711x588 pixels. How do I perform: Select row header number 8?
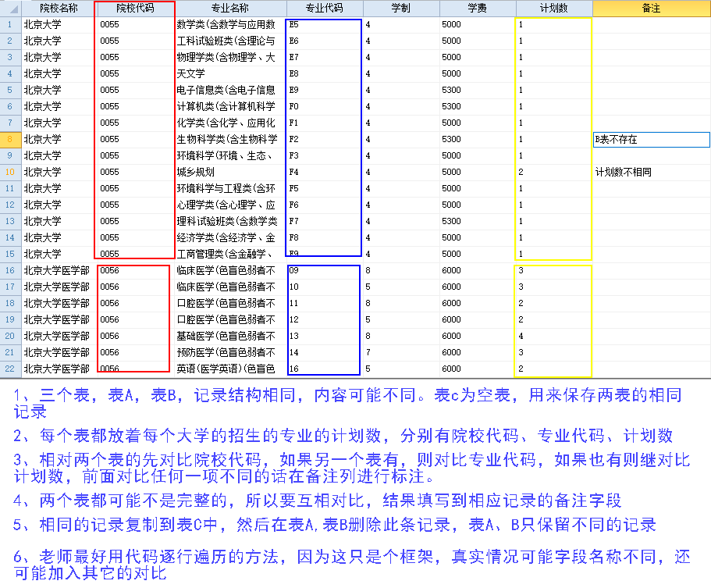pyautogui.click(x=10, y=139)
